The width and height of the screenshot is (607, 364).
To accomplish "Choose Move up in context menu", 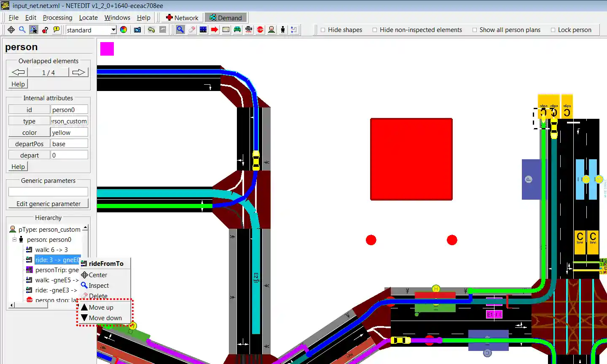I will pyautogui.click(x=101, y=307).
